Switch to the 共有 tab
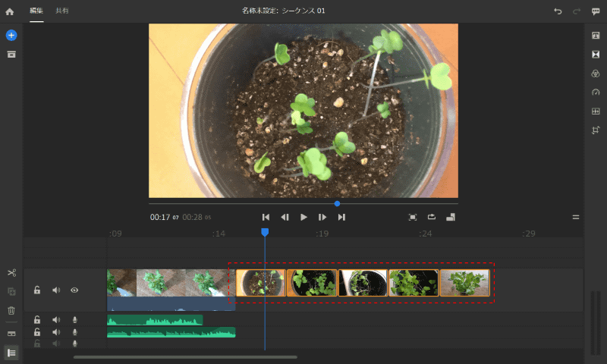This screenshot has height=364, width=607. [62, 11]
